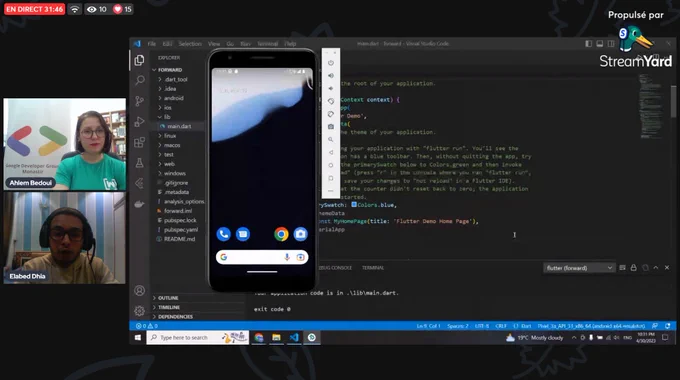This screenshot has width=680, height=380.
Task: Collapse the FORWARD project root folder
Action: 169,70
